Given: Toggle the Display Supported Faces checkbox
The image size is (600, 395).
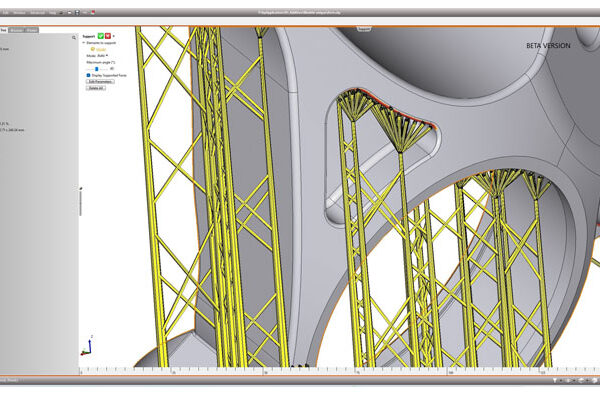Looking at the screenshot, I should [88, 75].
